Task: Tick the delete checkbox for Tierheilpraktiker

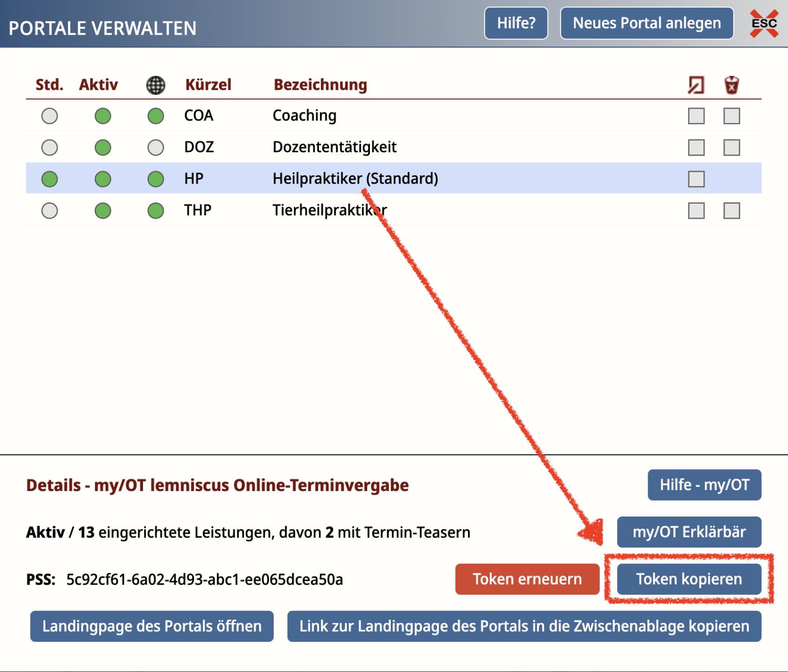Action: [732, 211]
